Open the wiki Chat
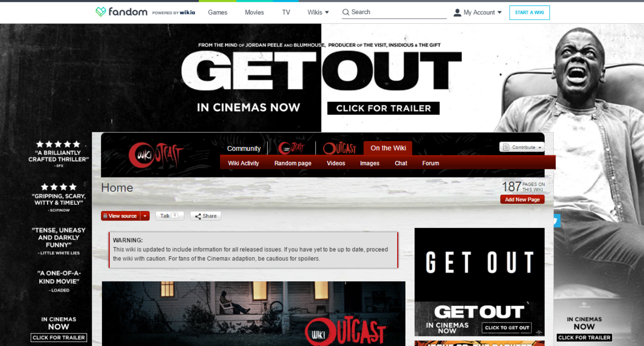 [x=401, y=163]
